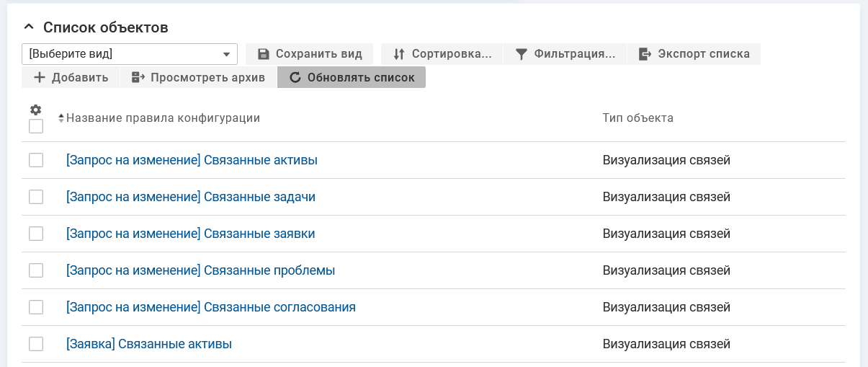Check the box for [Заявка] Связанные активы

tap(36, 344)
